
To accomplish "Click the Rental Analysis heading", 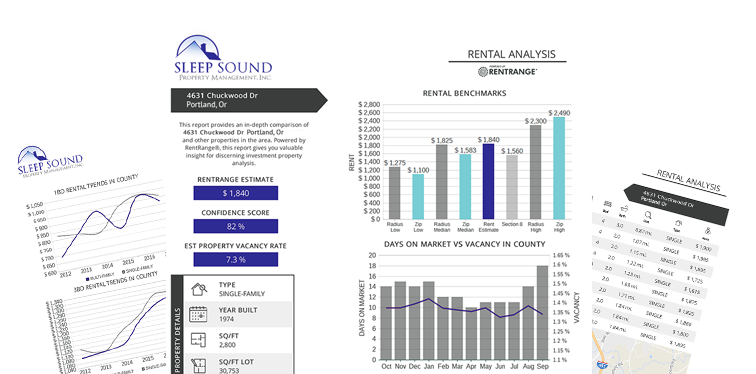I will (511, 54).
